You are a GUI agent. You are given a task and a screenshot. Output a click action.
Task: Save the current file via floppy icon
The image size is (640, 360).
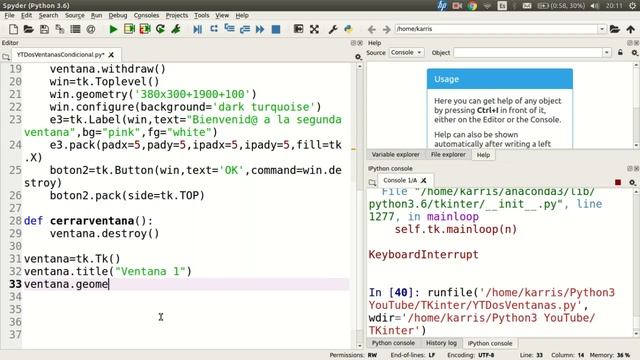44,29
